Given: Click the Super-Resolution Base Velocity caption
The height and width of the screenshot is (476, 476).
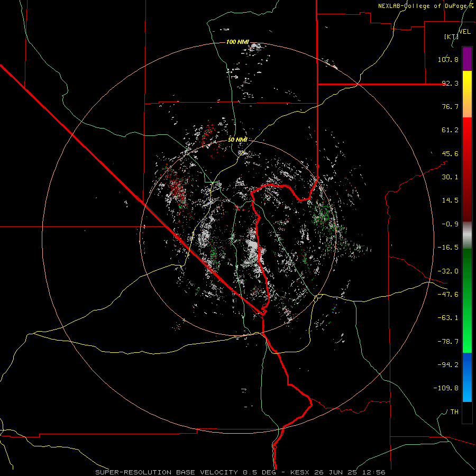Looking at the screenshot, I should (240, 472).
